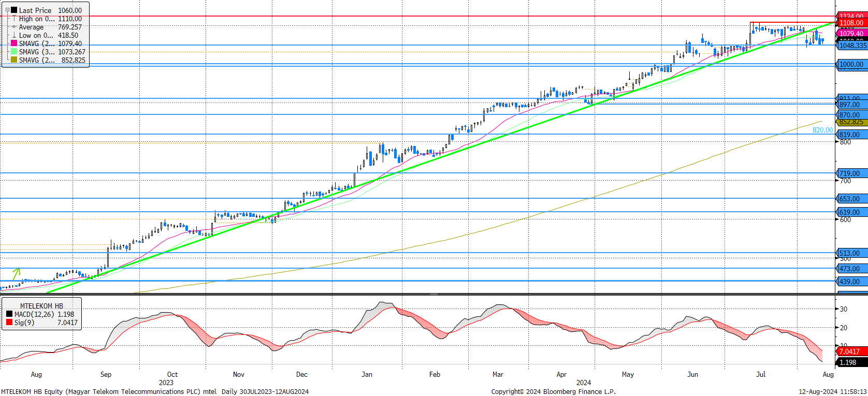Screen dimensions: 868x396
Task: Click the legend value 1060.00
Action: point(70,10)
